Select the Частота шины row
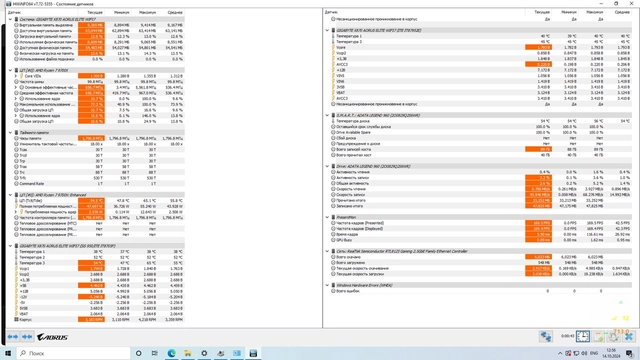This screenshot has height=360, width=640. click(x=98, y=82)
